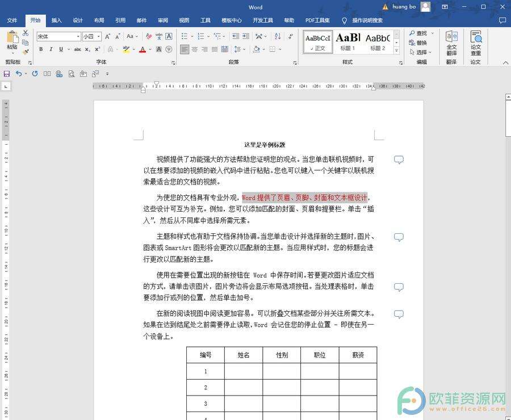Open the paper duplicate check tool
This screenshot has width=511, height=420.
click(x=476, y=44)
